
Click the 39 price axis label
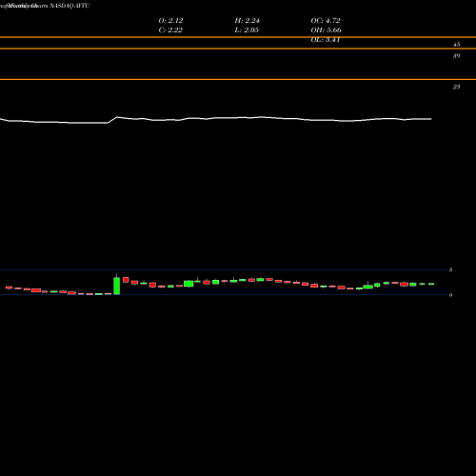click(456, 56)
